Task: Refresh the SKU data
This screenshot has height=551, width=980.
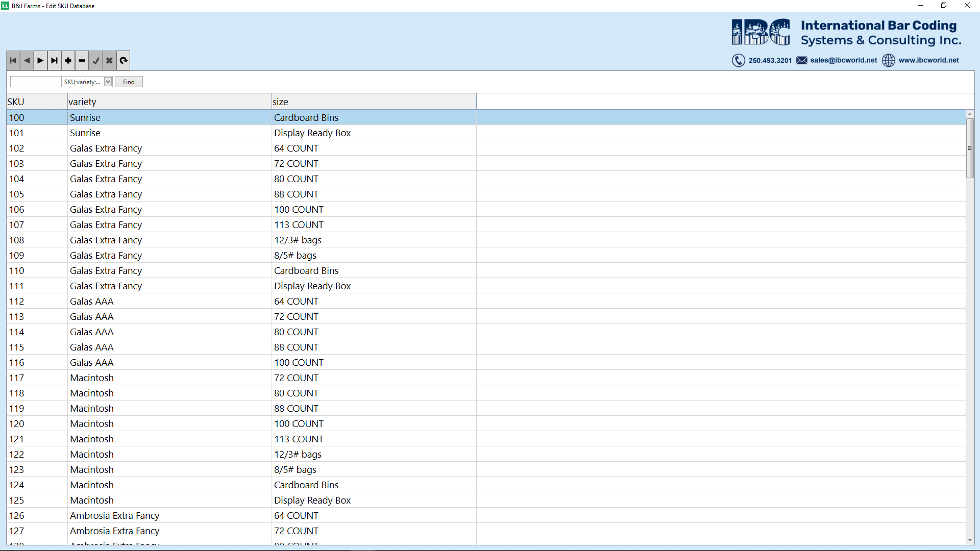Action: click(x=124, y=61)
